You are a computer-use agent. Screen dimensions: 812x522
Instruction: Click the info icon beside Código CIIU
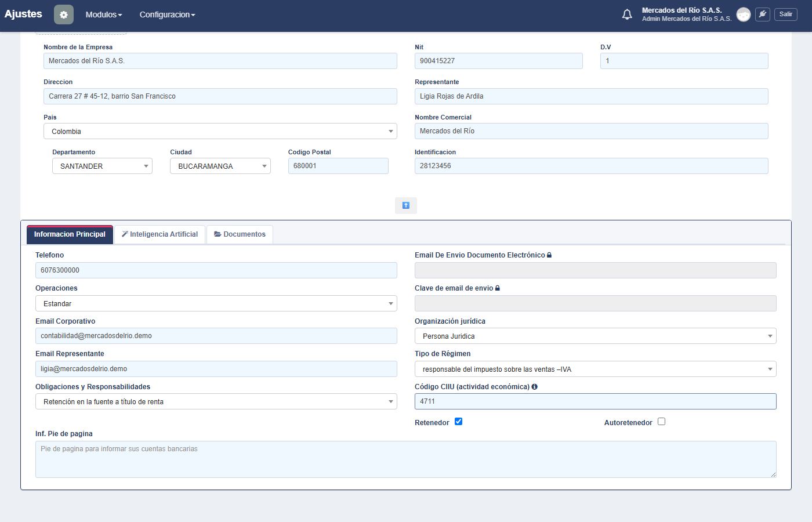pyautogui.click(x=534, y=387)
